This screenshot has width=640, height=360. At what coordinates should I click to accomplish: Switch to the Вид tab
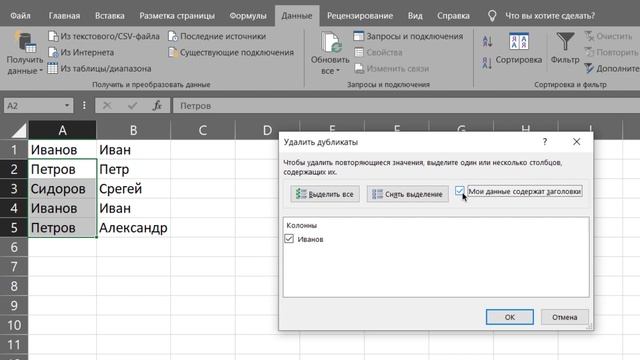click(415, 16)
